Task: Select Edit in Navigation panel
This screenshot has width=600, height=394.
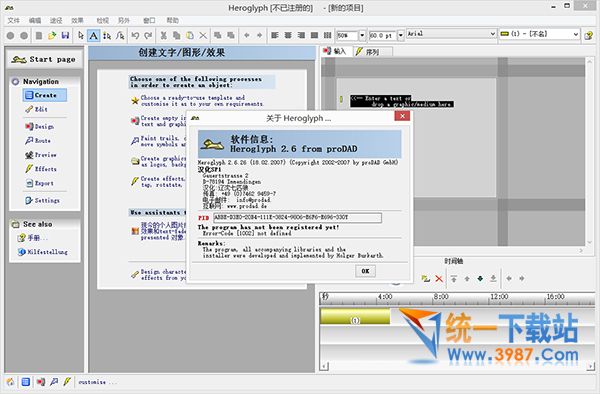Action: point(37,109)
